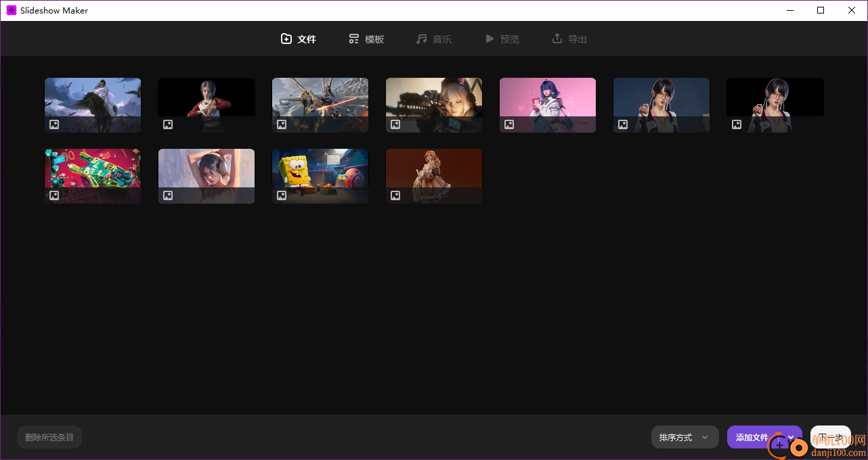
Task: Switch to the 导出 tab
Action: [569, 39]
